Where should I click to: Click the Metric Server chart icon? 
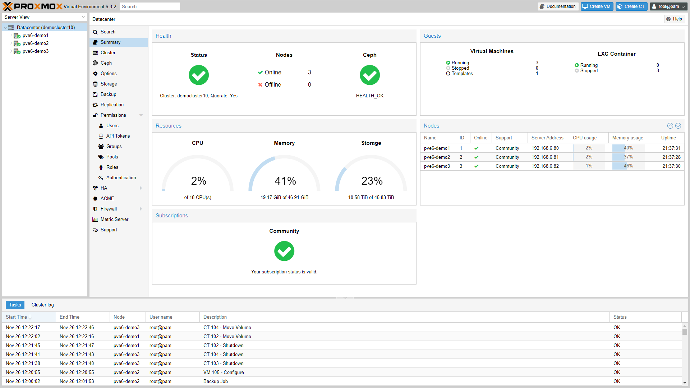point(95,219)
